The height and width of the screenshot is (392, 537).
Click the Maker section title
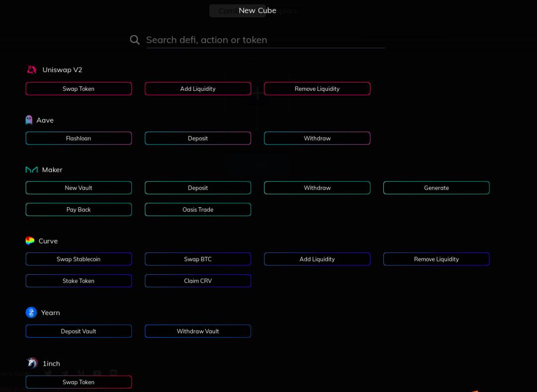pos(52,169)
